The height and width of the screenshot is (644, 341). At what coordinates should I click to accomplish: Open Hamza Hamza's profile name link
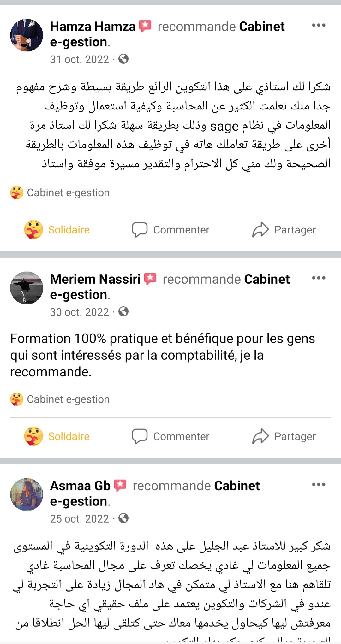[x=93, y=27]
